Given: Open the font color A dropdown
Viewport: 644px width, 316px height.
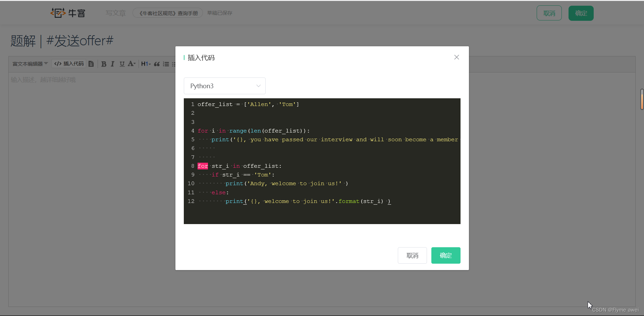Looking at the screenshot, I should click(x=131, y=64).
